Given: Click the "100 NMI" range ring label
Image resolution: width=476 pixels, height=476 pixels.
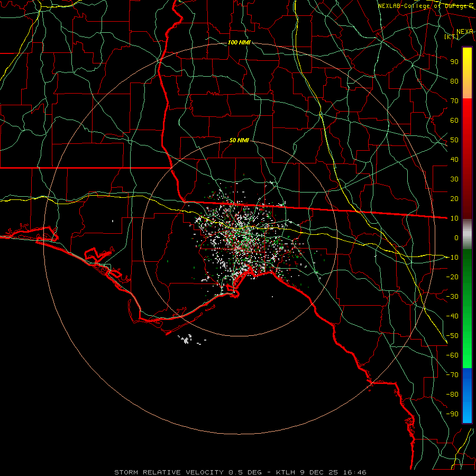Looking at the screenshot, I should [x=239, y=42].
